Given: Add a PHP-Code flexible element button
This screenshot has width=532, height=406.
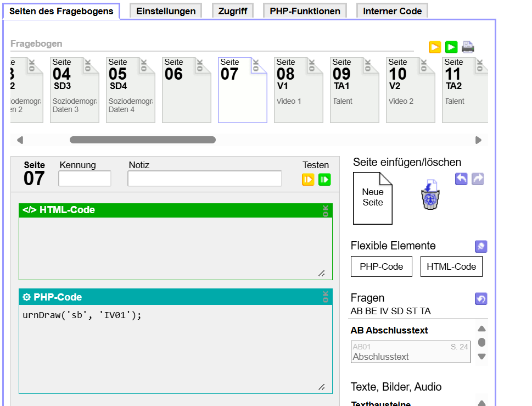Looking at the screenshot, I should click(x=381, y=266).
